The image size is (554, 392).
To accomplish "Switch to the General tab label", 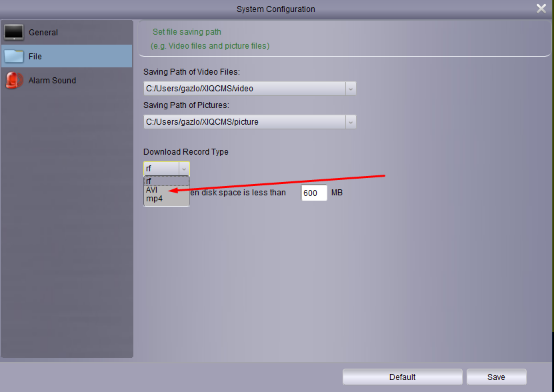I will pyautogui.click(x=43, y=33).
